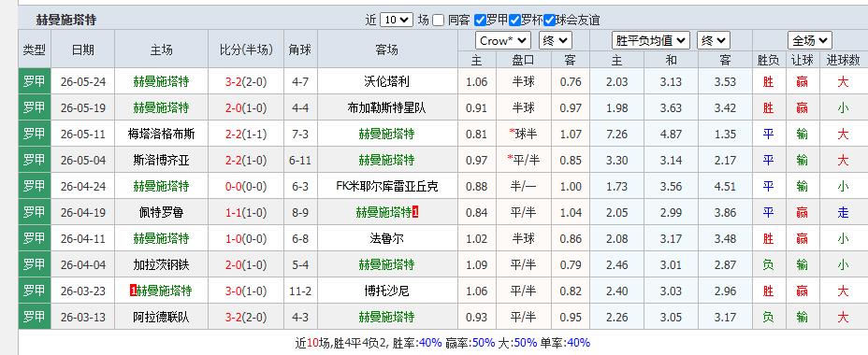Uncheck the 球会友谊 filter checkbox
Screen dimensions: 868x355
click(x=549, y=21)
